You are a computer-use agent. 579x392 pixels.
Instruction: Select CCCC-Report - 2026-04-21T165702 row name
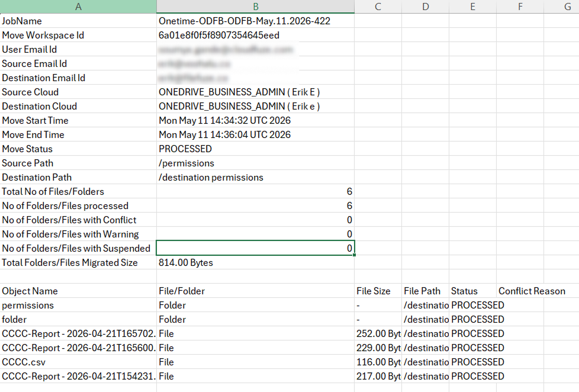78,333
